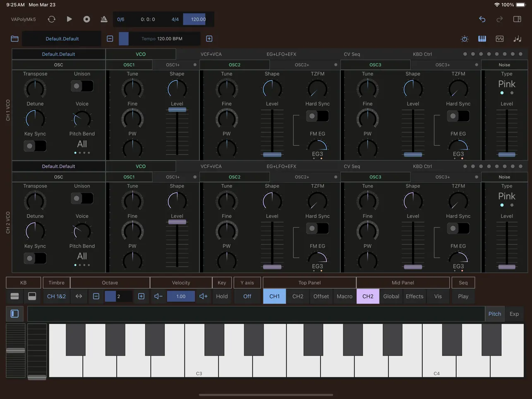This screenshot has height=399, width=532.
Task: Click the Offset button
Action: click(x=321, y=296)
